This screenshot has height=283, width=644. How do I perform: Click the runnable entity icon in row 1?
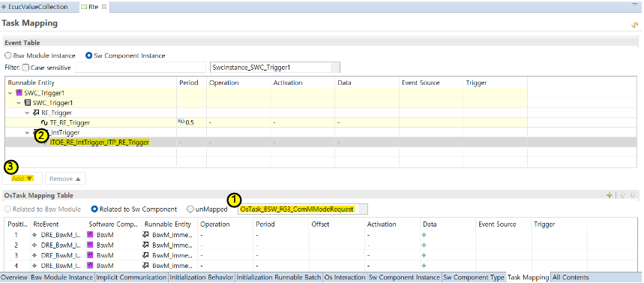click(146, 235)
